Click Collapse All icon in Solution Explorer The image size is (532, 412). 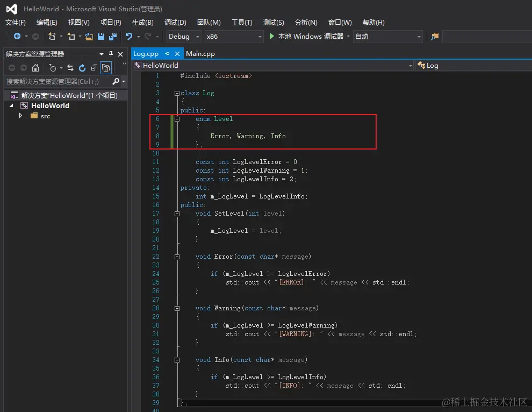(x=94, y=68)
